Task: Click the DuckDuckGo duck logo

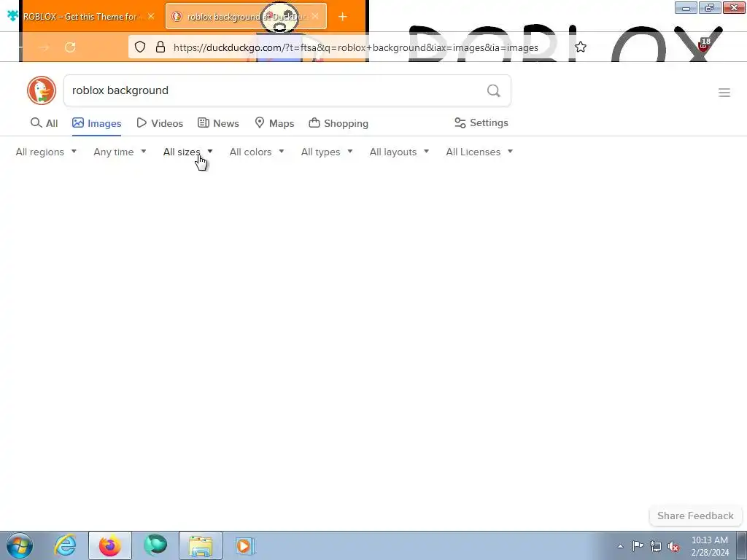Action: 42,90
